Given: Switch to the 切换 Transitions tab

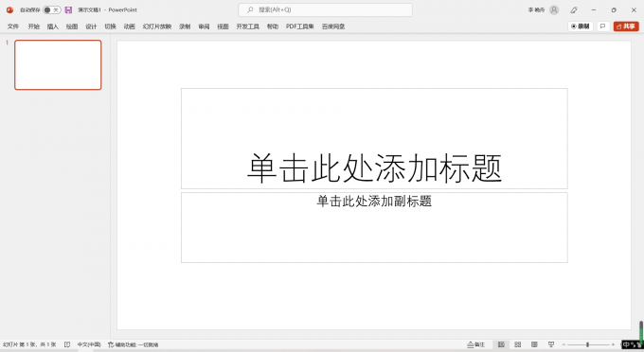Looking at the screenshot, I should [x=110, y=26].
